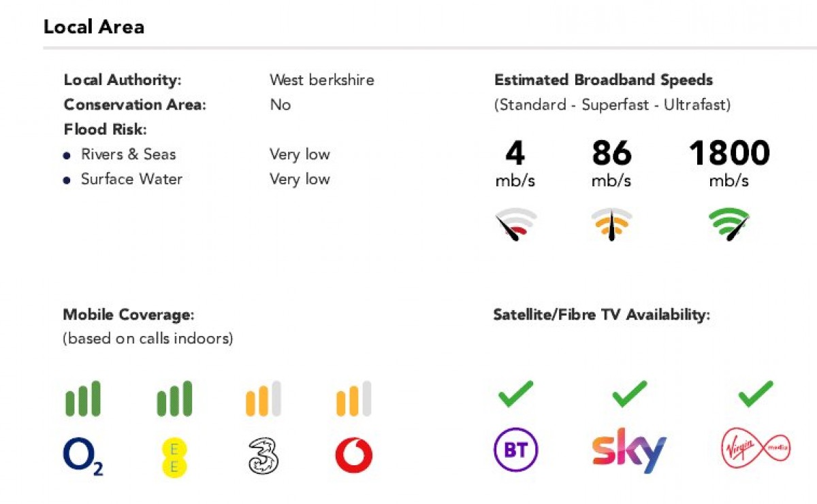Click the BT purple logo

pyautogui.click(x=515, y=450)
